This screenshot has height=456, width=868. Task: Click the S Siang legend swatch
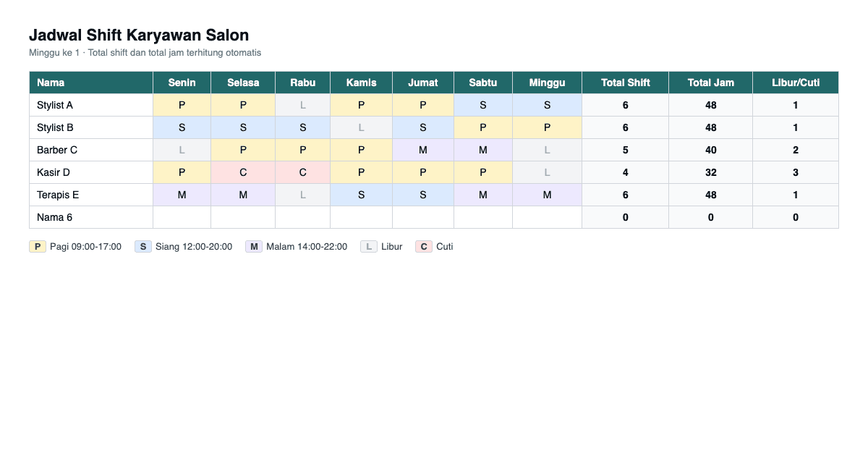pos(143,246)
